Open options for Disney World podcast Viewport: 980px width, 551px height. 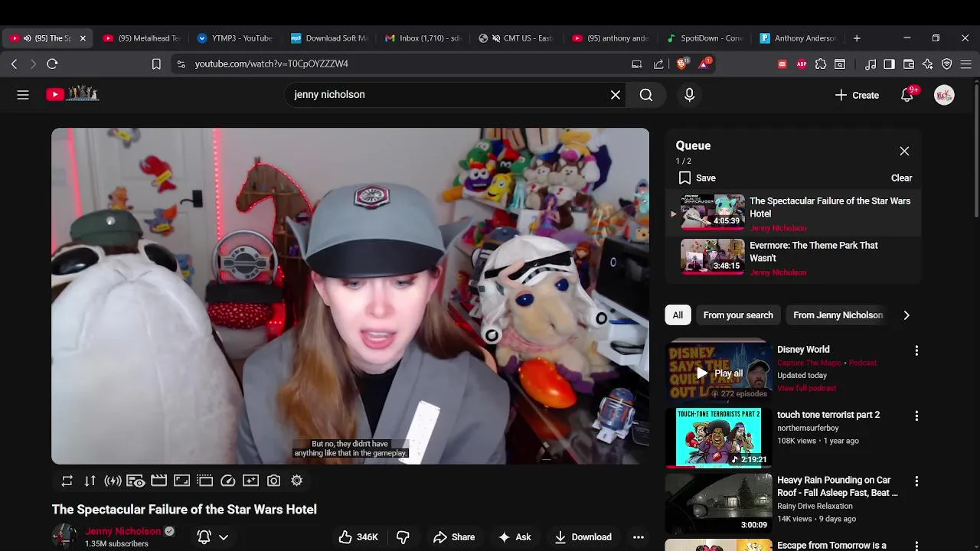click(x=916, y=350)
